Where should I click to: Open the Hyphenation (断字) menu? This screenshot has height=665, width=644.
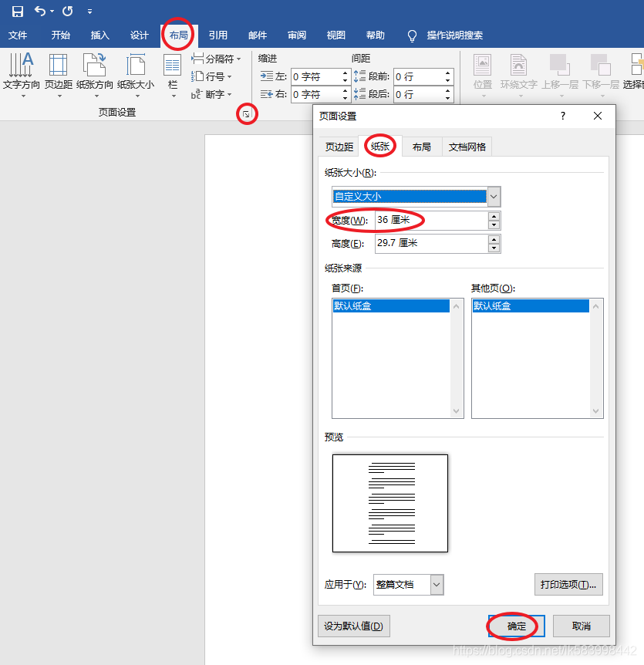coord(211,94)
